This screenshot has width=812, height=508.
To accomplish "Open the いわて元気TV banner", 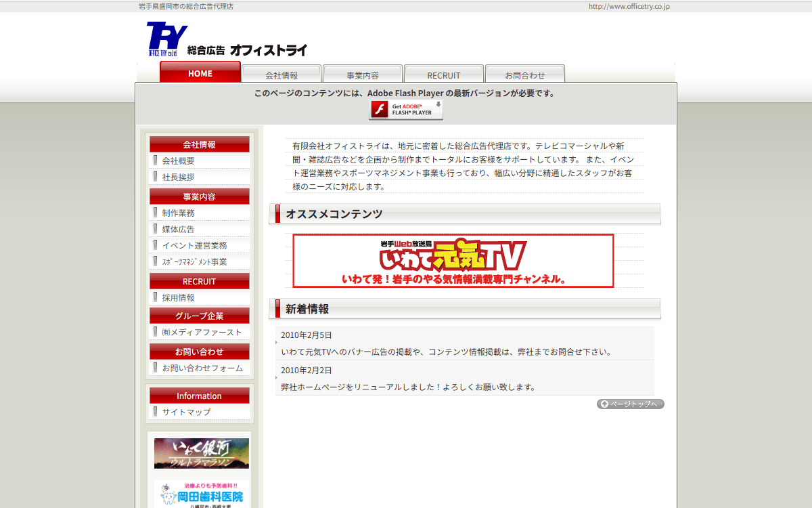I will 453,261.
